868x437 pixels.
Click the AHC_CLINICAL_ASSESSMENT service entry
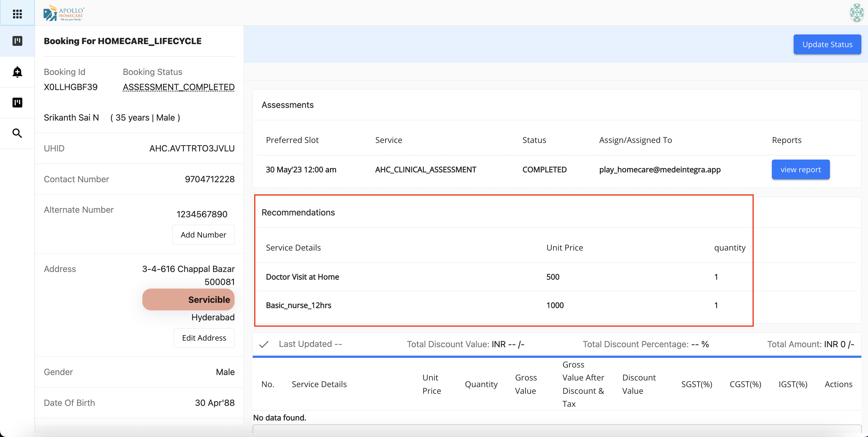(x=425, y=170)
